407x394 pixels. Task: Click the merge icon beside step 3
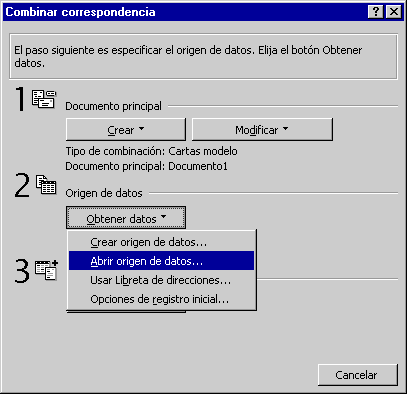click(47, 270)
